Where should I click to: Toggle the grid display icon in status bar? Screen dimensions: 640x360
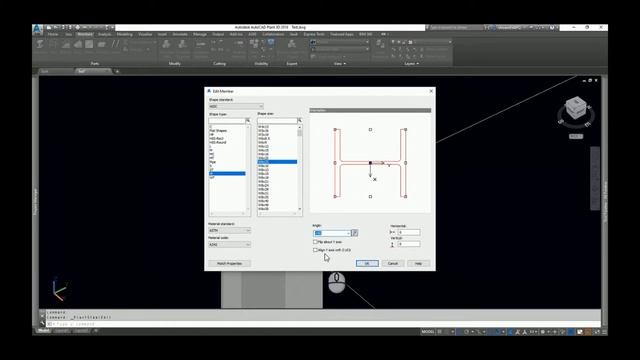(x=440, y=332)
